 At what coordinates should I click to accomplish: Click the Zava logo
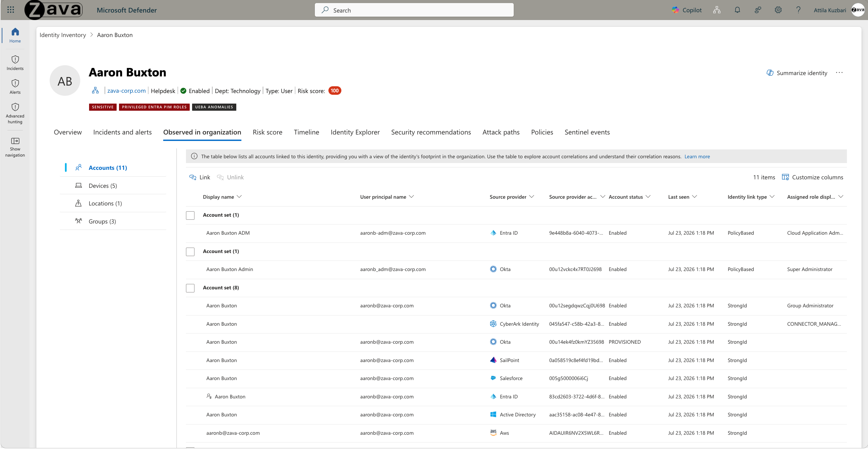tap(54, 10)
